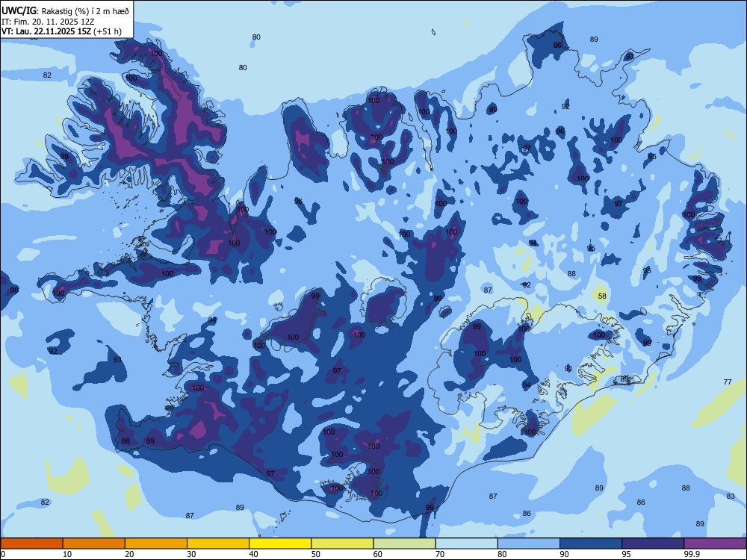Click the 30–40 golden legend swatch
The width and height of the screenshot is (747, 560).
coord(218,544)
